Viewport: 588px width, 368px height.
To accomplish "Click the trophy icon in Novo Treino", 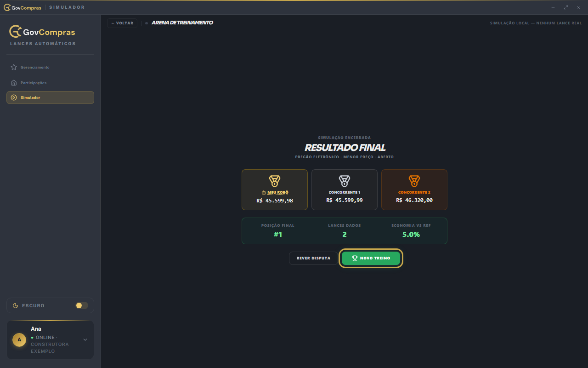I will [355, 258].
